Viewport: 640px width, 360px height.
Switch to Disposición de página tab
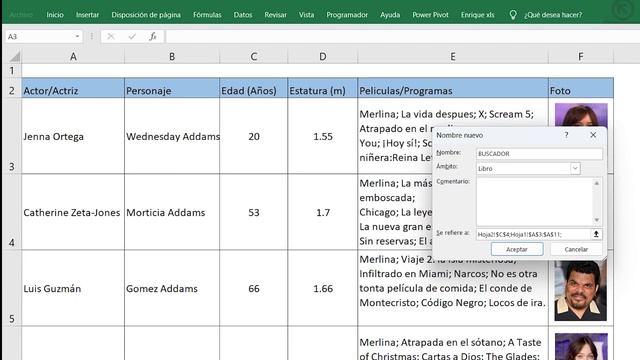pos(146,15)
